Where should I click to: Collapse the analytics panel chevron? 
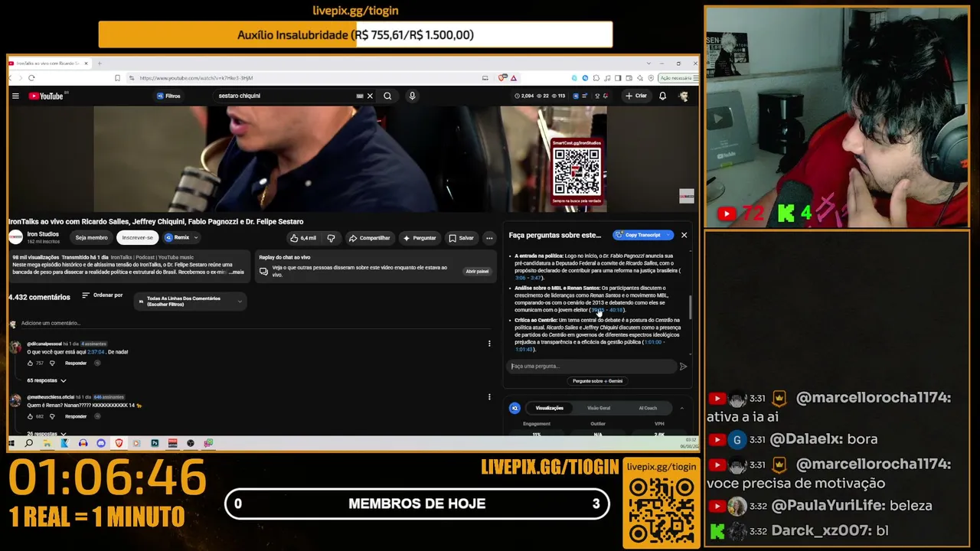(681, 408)
